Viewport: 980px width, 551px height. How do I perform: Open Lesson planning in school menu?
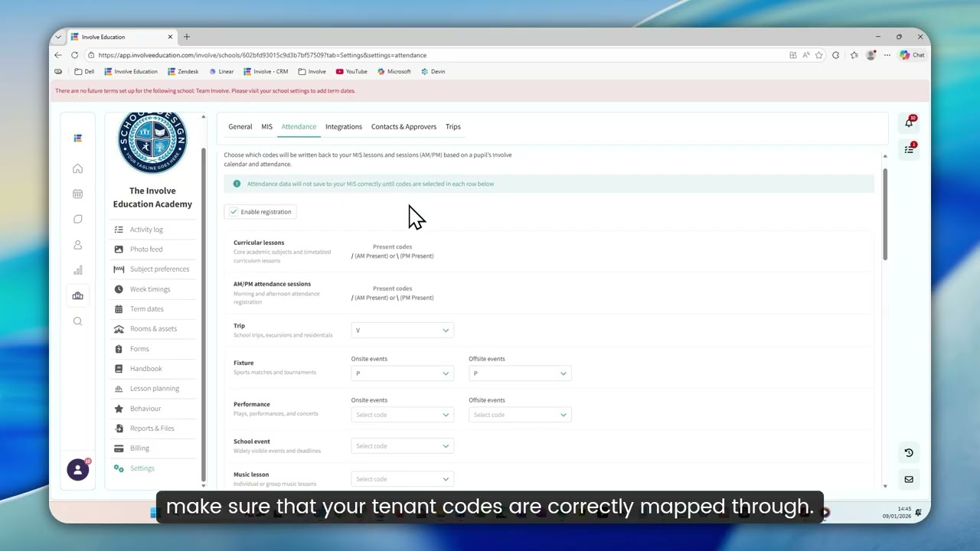coord(154,389)
